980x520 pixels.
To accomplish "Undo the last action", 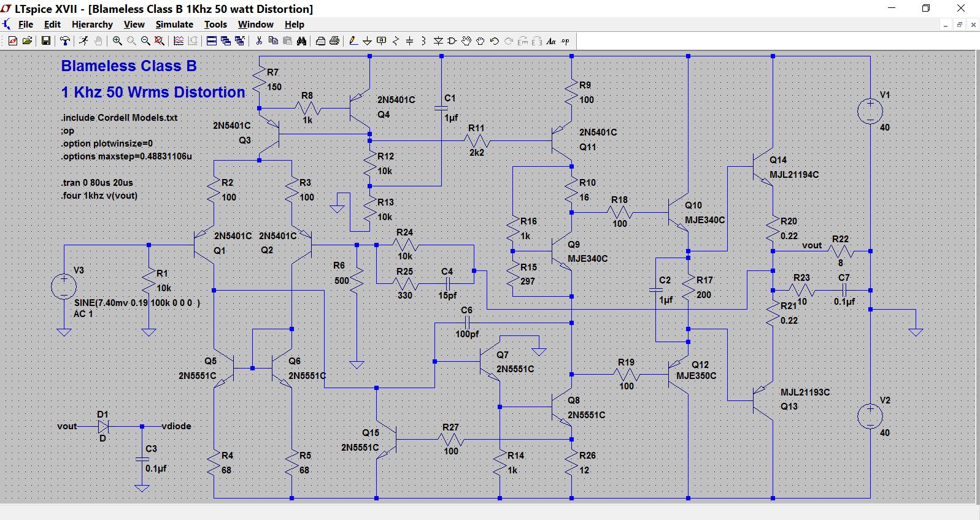I will 494,41.
